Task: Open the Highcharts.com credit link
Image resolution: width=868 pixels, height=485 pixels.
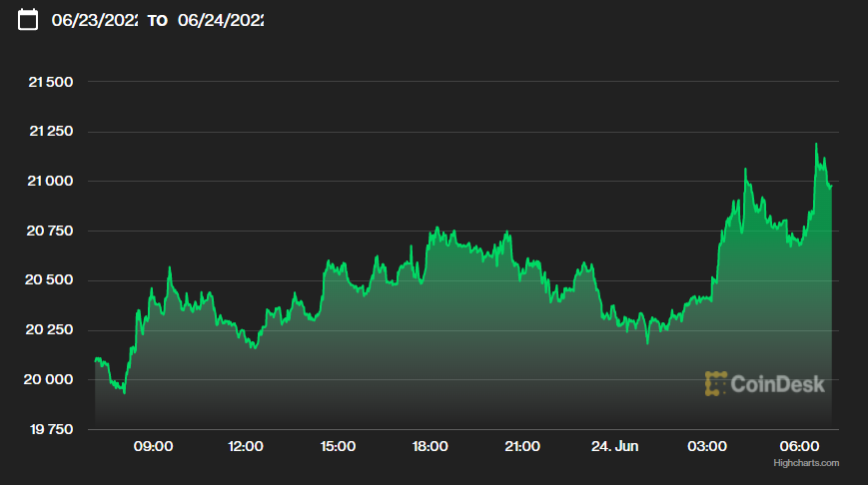Action: click(806, 463)
